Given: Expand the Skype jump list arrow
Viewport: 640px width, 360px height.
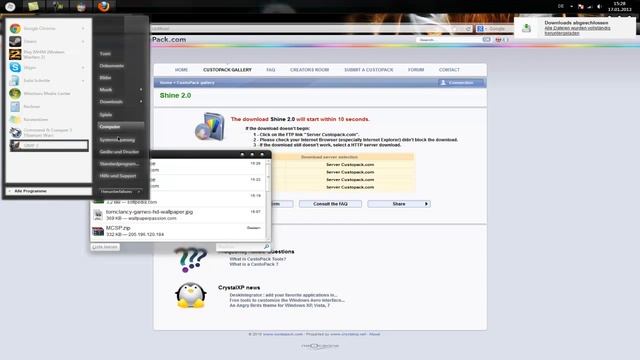Looking at the screenshot, I should click(x=83, y=67).
